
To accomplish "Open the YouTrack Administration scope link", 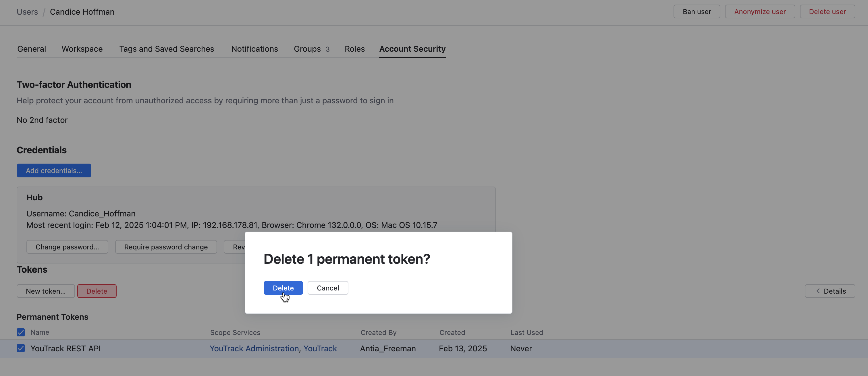I will 254,348.
